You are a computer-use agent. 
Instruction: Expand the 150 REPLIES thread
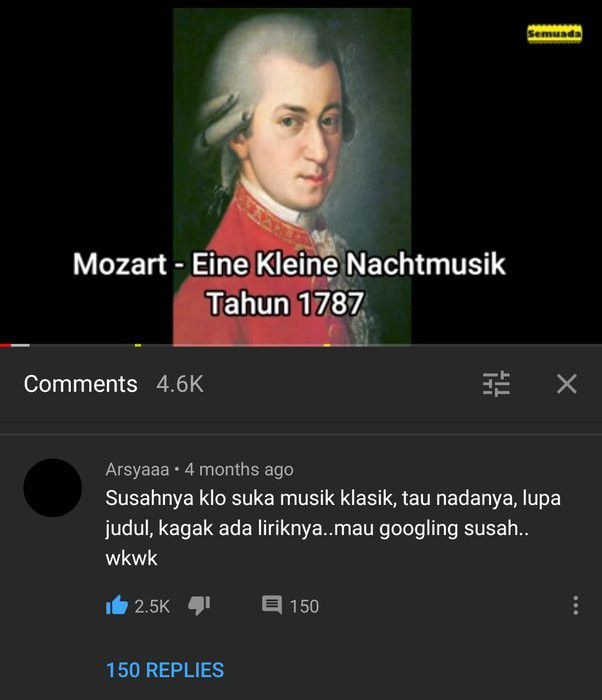165,670
